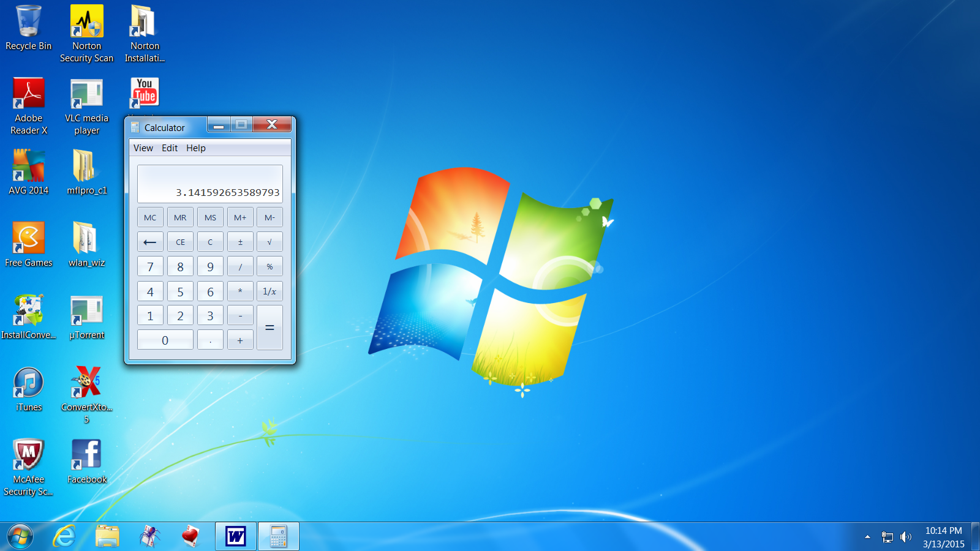This screenshot has height=551, width=980.
Task: Click the 3 digit key
Action: 210,315
